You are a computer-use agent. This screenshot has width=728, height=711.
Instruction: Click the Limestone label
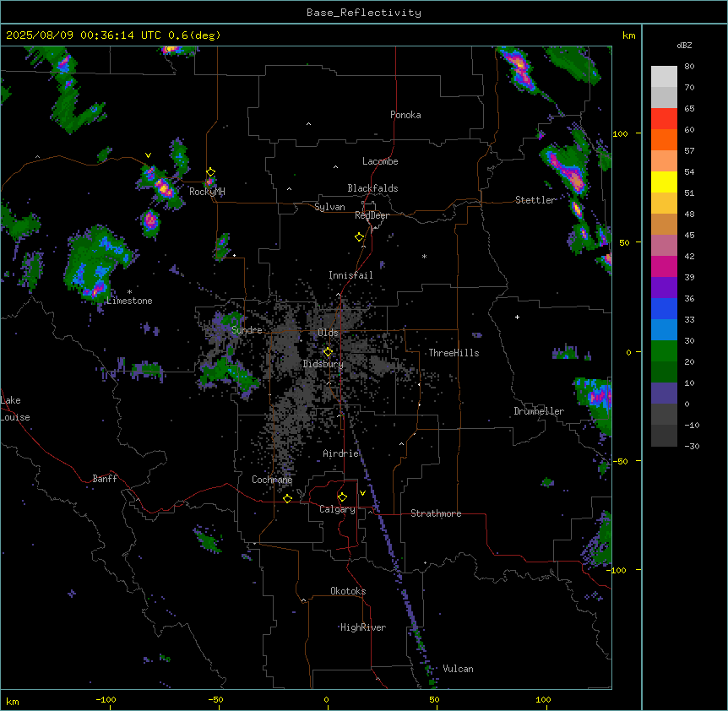point(129,301)
